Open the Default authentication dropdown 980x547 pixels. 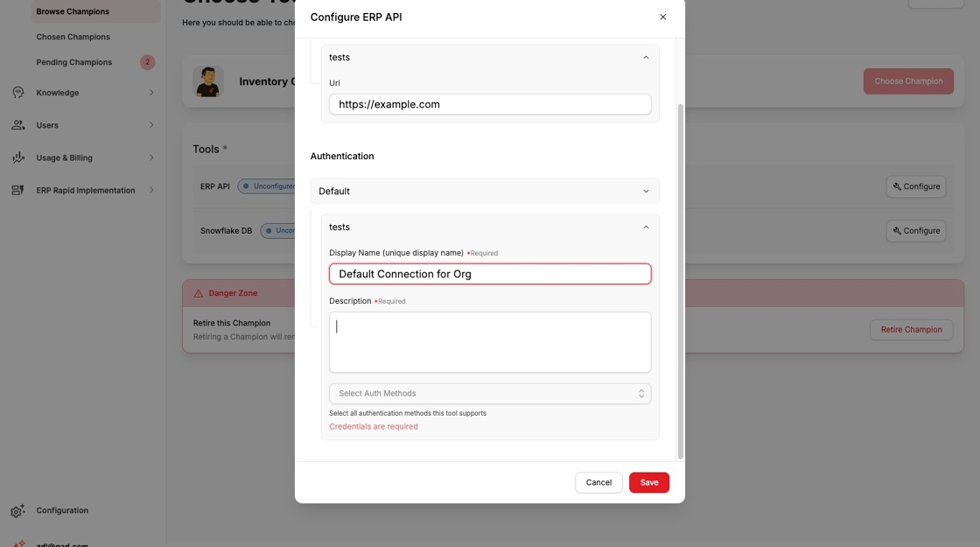(x=485, y=192)
